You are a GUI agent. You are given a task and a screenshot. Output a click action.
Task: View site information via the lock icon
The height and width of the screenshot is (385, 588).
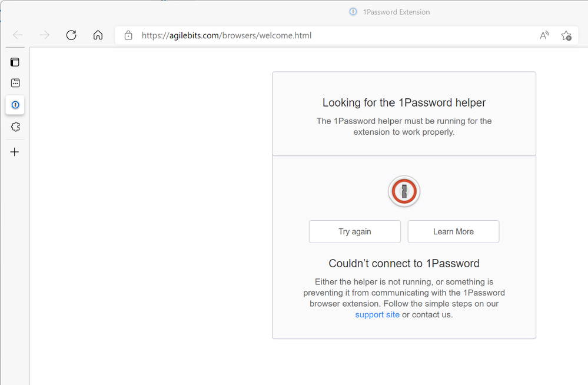128,35
